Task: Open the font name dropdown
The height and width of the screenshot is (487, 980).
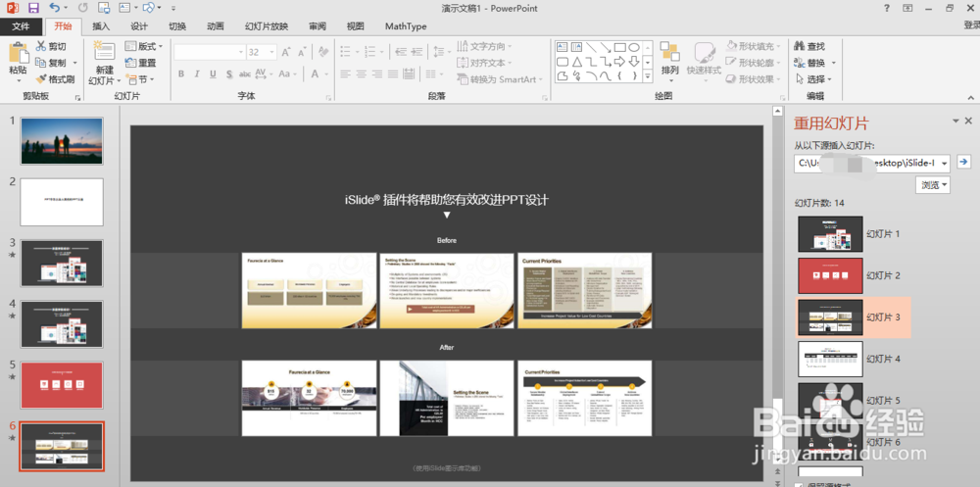Action: [x=241, y=53]
